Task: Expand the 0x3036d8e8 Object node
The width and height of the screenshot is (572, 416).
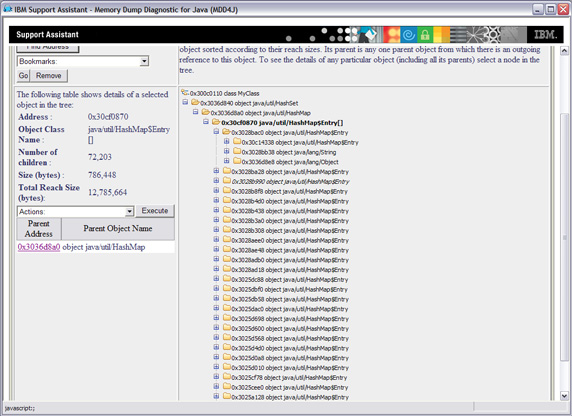Action: (227, 161)
